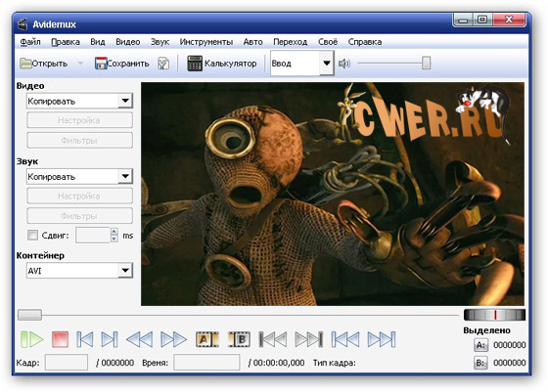Click the Сохранить toolbar button
548x392 pixels.
pyautogui.click(x=122, y=64)
